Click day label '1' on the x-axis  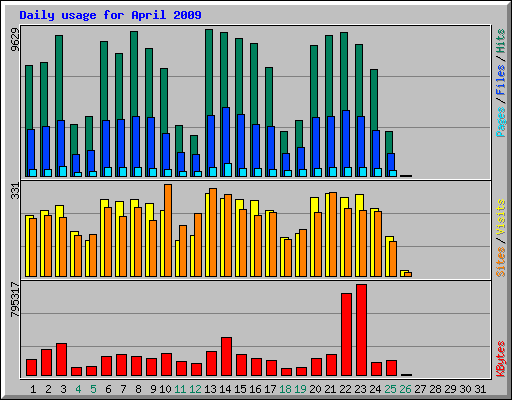tap(33, 389)
